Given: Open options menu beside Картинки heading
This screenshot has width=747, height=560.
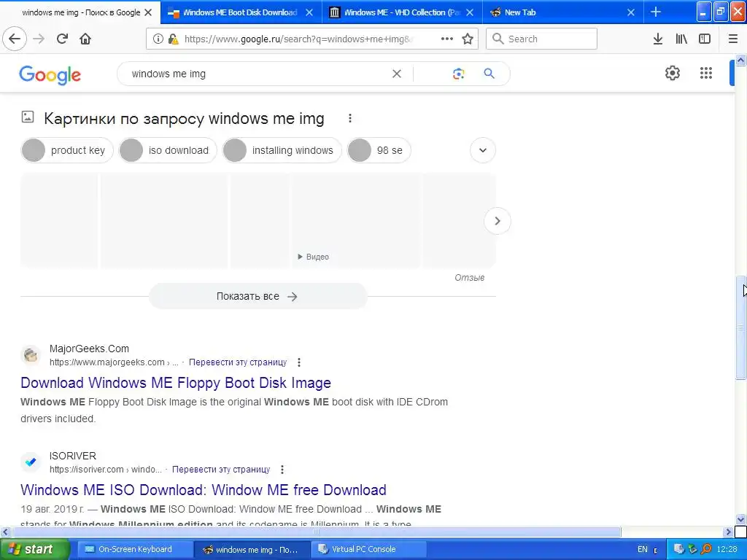Looking at the screenshot, I should click(x=350, y=118).
